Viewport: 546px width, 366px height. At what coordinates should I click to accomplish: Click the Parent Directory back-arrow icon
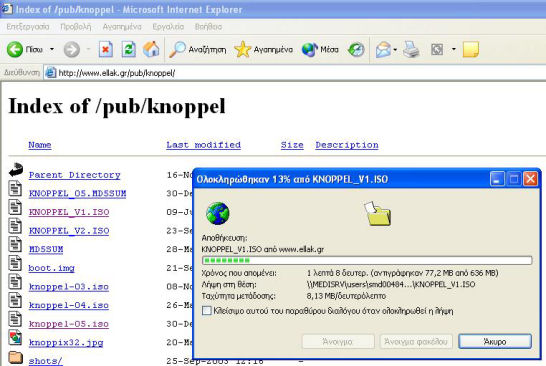click(x=16, y=170)
